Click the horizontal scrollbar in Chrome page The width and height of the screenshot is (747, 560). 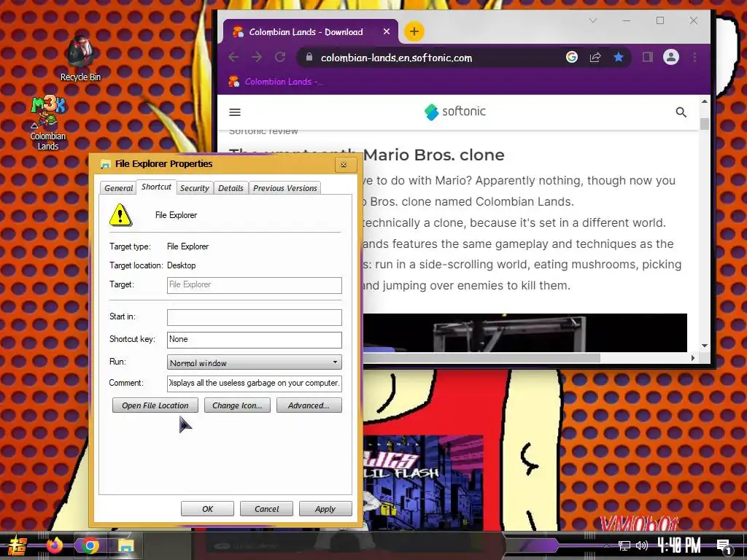[x=481, y=357]
